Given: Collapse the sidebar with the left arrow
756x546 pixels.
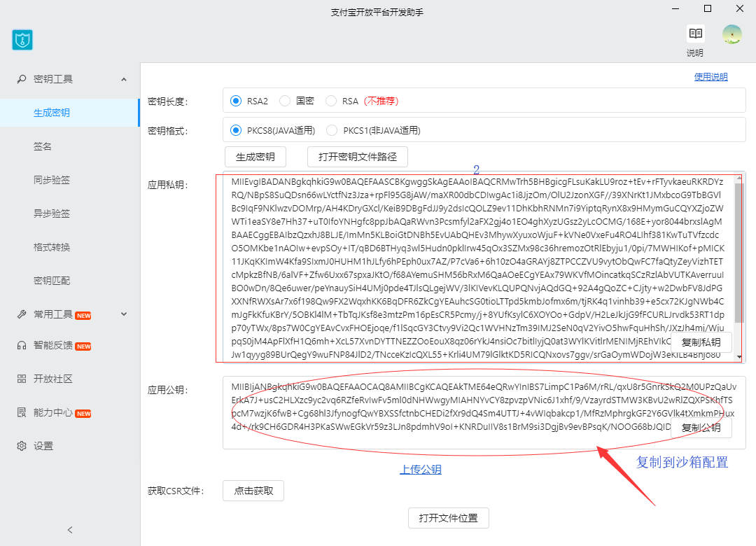Looking at the screenshot, I should click(70, 530).
